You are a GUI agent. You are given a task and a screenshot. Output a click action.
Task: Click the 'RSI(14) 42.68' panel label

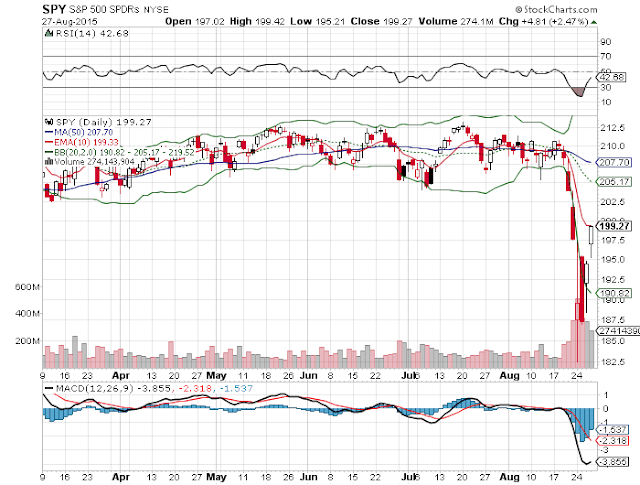(x=92, y=33)
